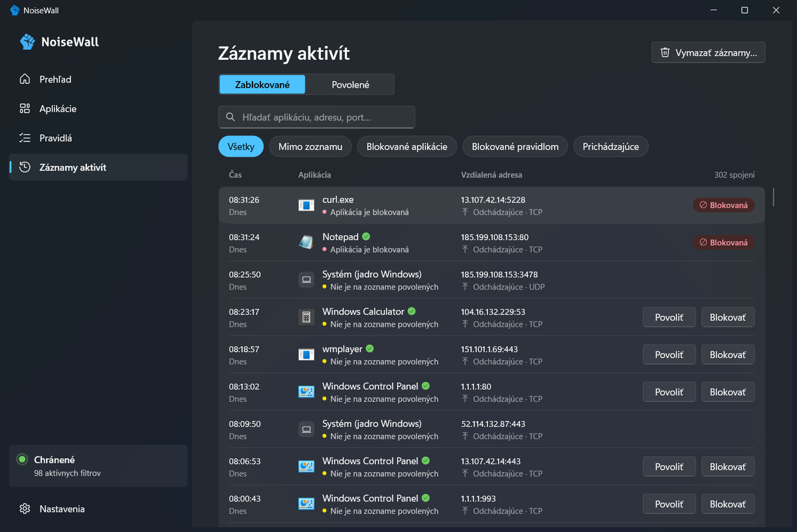
Task: Block wmplayer with Blokovať
Action: (x=728, y=355)
